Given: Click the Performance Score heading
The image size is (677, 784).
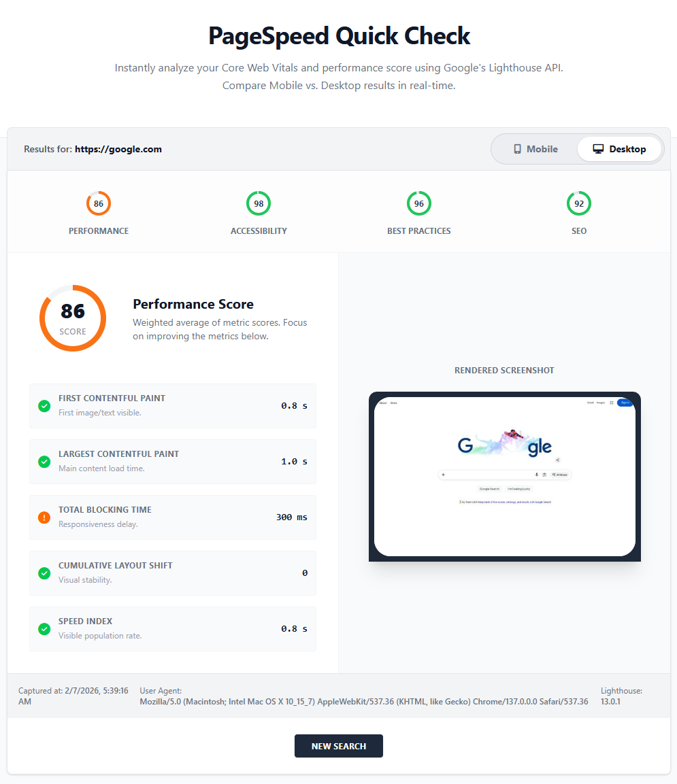Looking at the screenshot, I should tap(193, 304).
